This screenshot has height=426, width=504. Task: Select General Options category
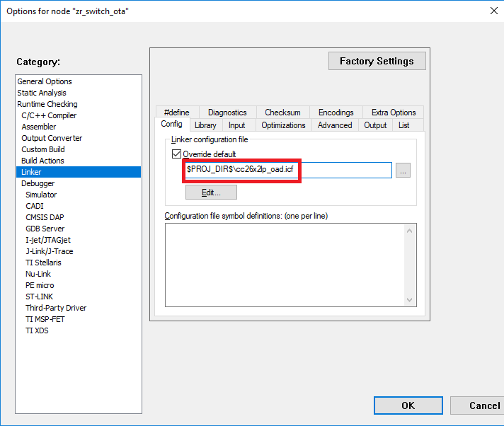tap(45, 81)
